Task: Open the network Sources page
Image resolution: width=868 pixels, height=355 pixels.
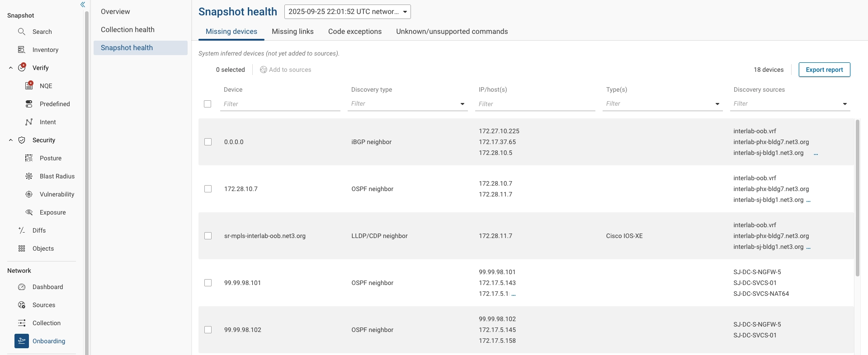Action: click(x=43, y=305)
